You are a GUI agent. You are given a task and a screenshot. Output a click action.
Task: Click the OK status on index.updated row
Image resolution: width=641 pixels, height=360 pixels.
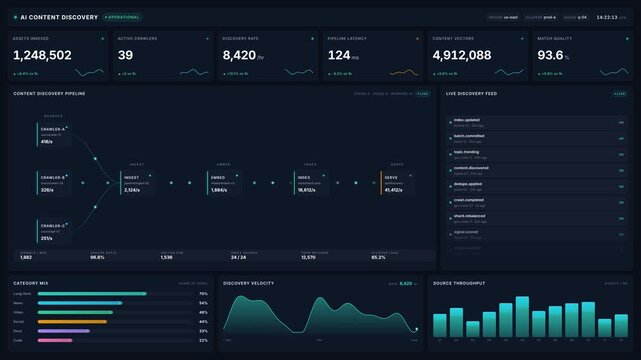[x=621, y=123]
